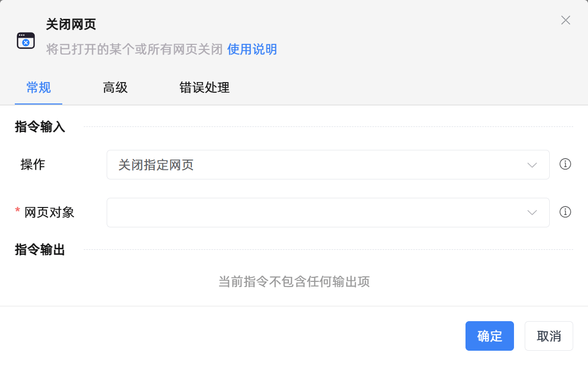
Task: Open the 错误处理 tab
Action: click(204, 88)
